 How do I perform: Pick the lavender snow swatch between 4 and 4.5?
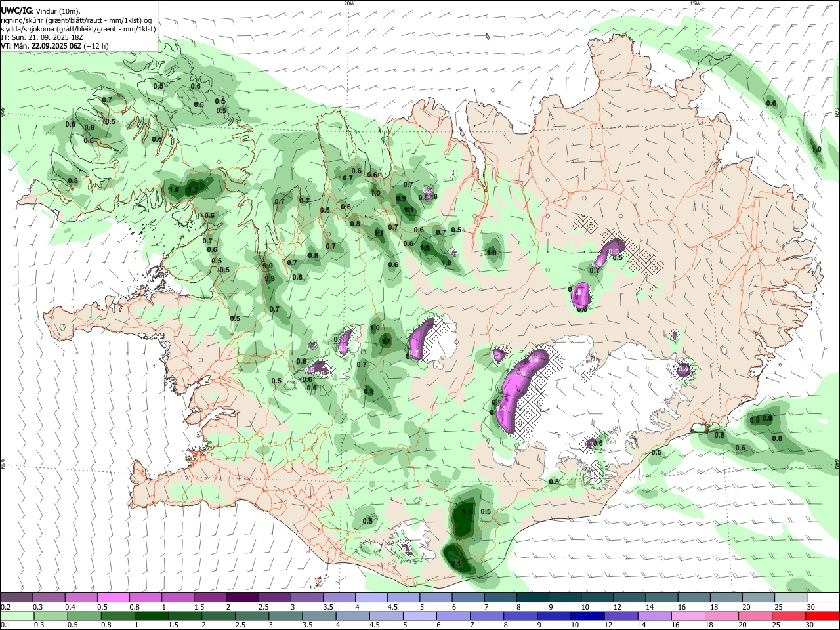371,598
